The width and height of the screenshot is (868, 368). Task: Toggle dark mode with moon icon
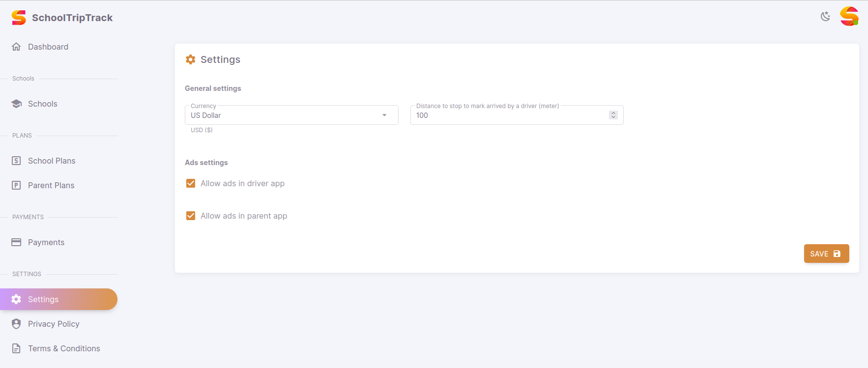[825, 16]
